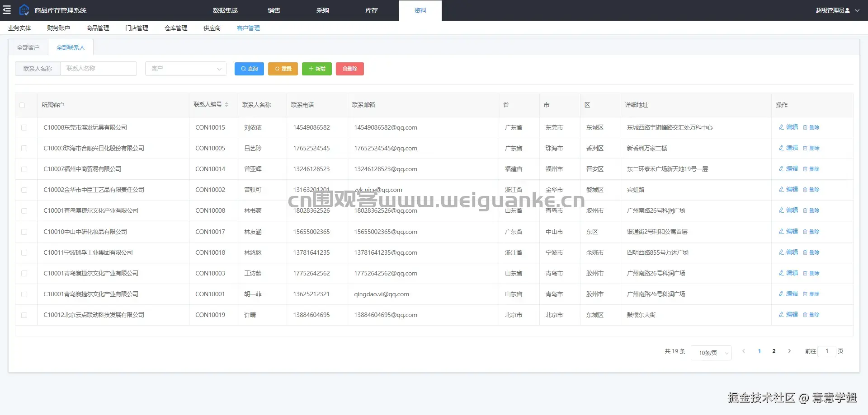This screenshot has height=415, width=868.
Task: Open the 数据集成 top menu
Action: [225, 10]
